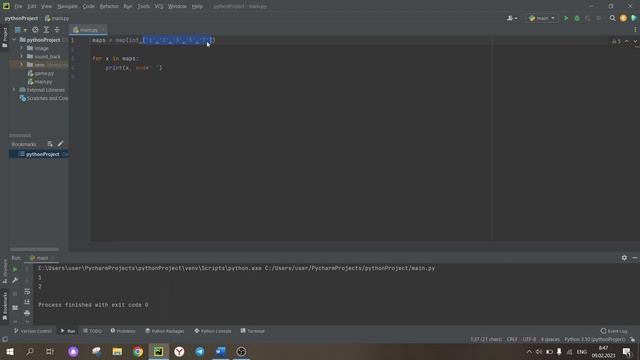Screen dimensions: 640x360
Task: Open the Terminal tool window
Action: 253,331
